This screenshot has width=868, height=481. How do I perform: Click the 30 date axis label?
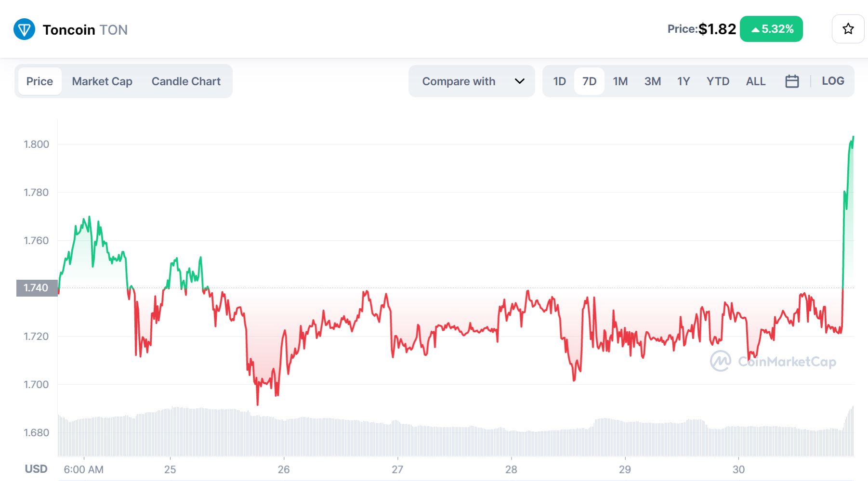[x=738, y=469]
